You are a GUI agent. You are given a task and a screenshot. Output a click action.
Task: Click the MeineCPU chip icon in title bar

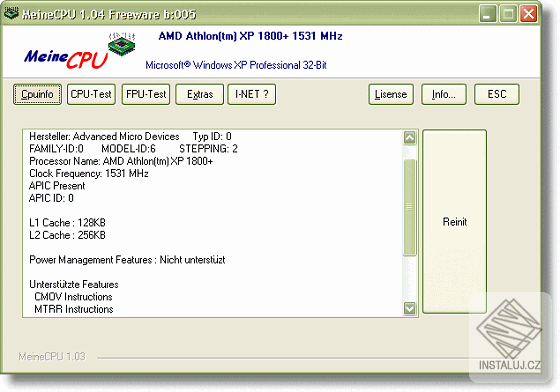pyautogui.click(x=11, y=13)
